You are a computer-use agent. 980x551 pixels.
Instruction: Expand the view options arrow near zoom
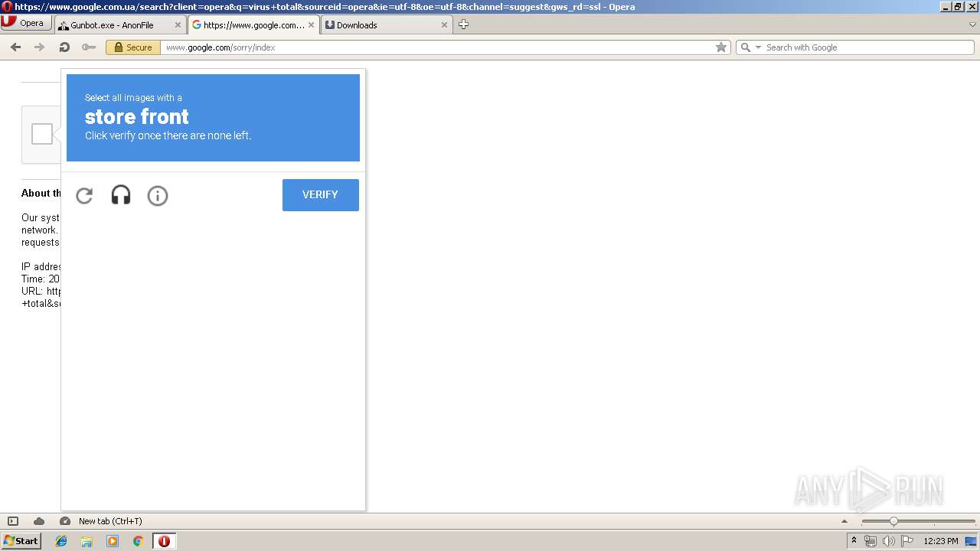click(x=844, y=521)
